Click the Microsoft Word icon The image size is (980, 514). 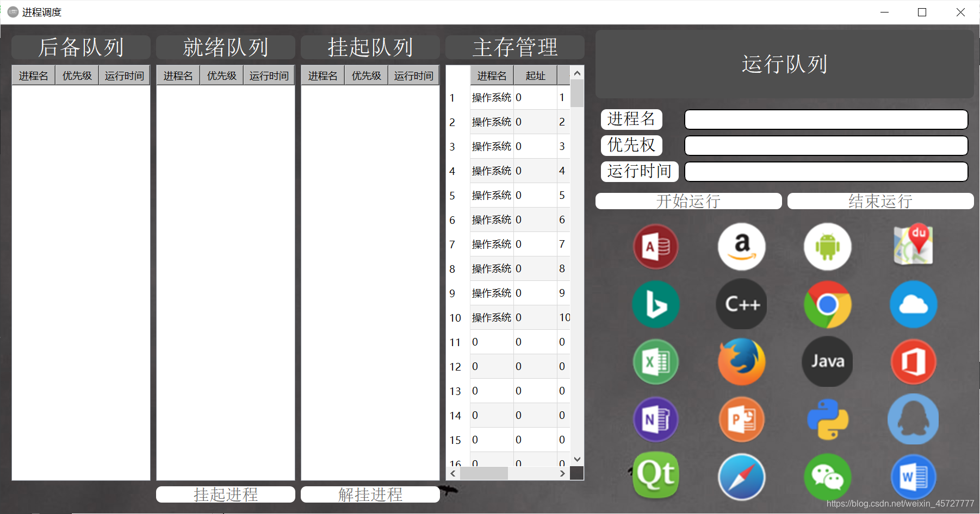coord(913,477)
